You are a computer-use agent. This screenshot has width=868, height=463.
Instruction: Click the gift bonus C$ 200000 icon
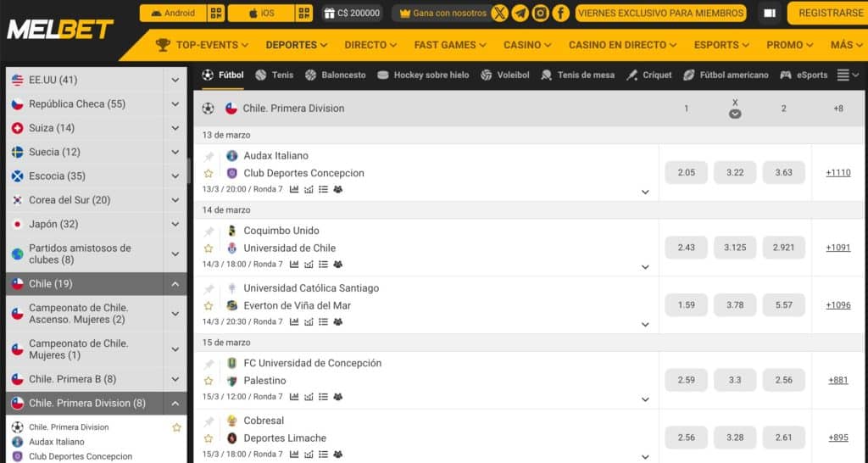[x=329, y=14]
